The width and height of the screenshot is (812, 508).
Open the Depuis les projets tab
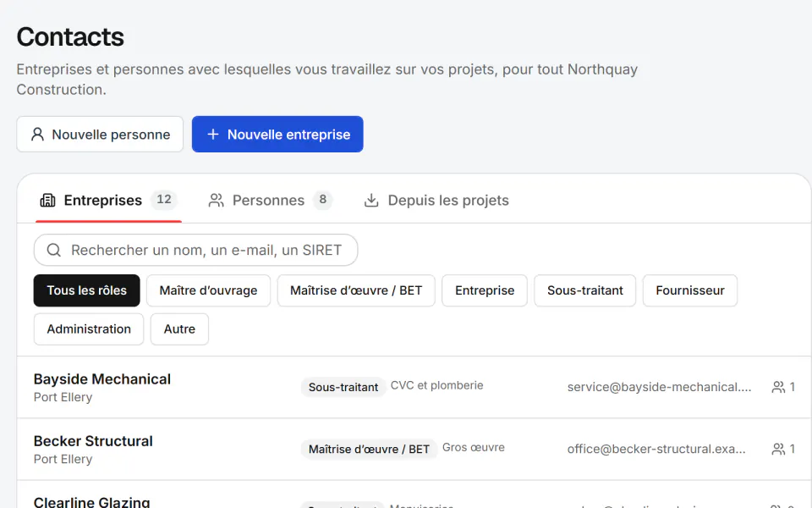click(x=436, y=200)
